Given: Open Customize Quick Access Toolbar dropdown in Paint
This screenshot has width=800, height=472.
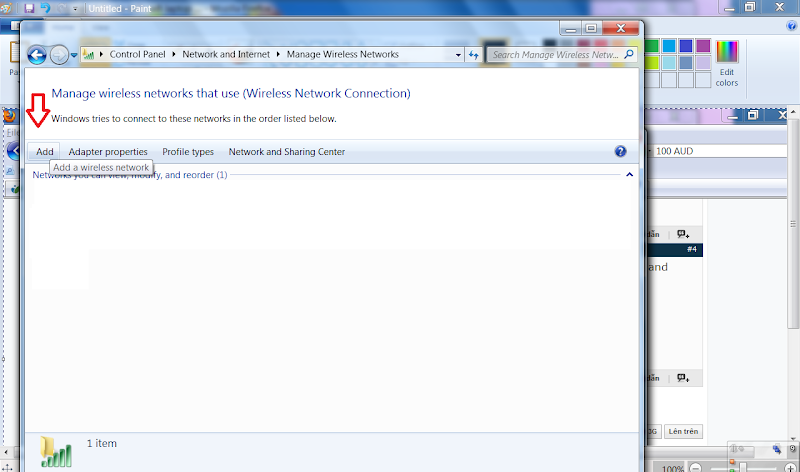Looking at the screenshot, I should pos(75,9).
